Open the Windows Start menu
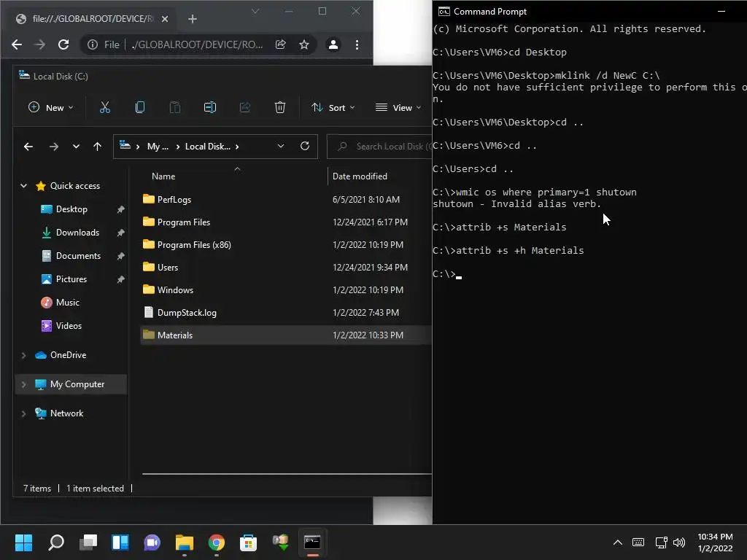This screenshot has width=747, height=560. coord(23,542)
